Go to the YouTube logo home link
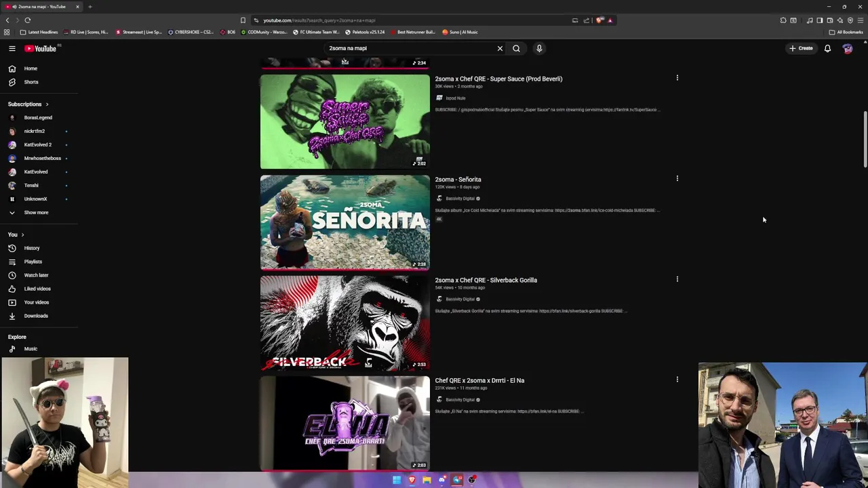 (41, 48)
